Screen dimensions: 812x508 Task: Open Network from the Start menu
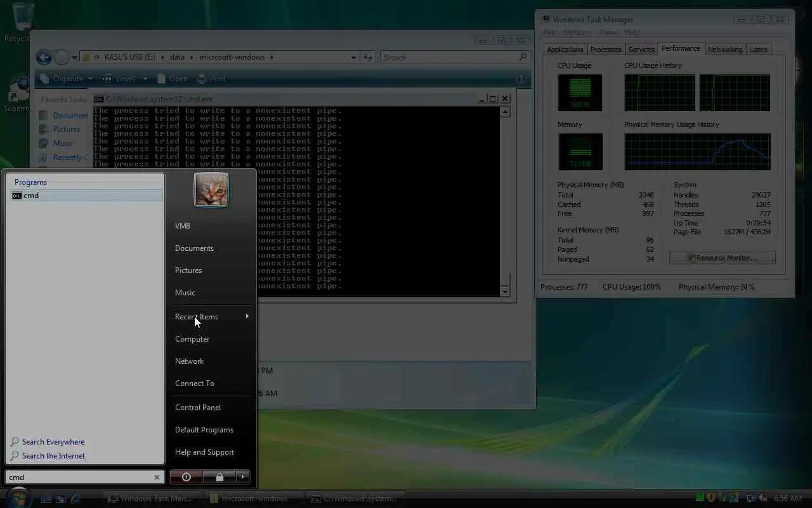tap(189, 361)
